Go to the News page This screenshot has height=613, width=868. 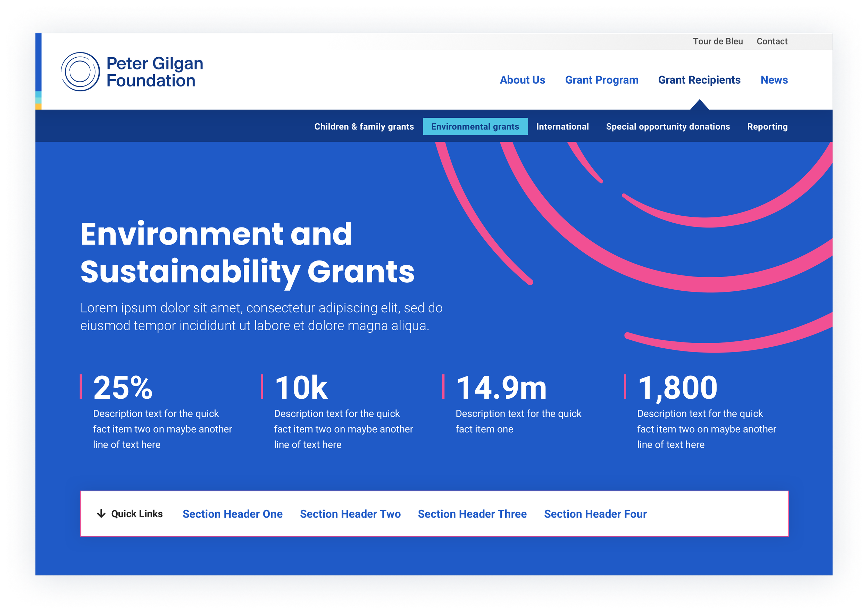tap(774, 80)
